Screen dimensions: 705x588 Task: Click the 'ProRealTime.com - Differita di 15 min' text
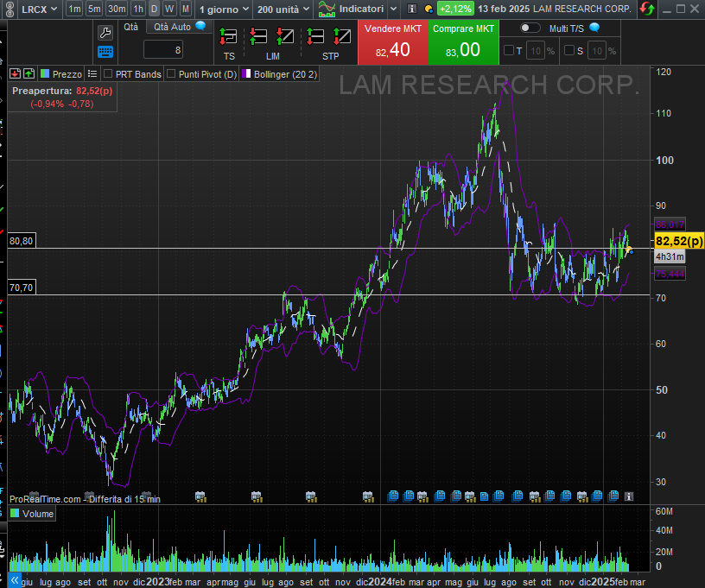point(85,499)
